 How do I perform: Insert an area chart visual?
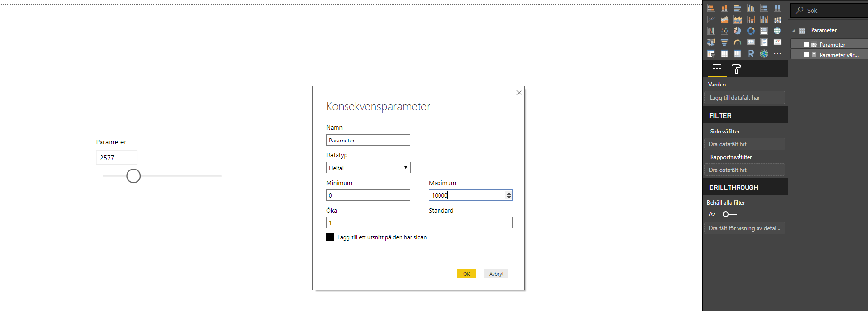[x=724, y=19]
